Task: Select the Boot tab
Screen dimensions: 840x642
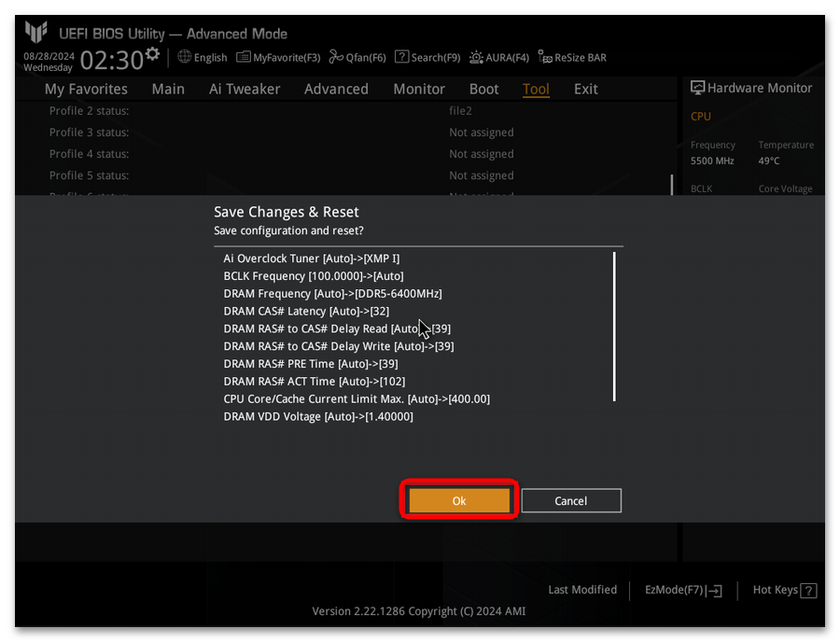Action: (483, 90)
